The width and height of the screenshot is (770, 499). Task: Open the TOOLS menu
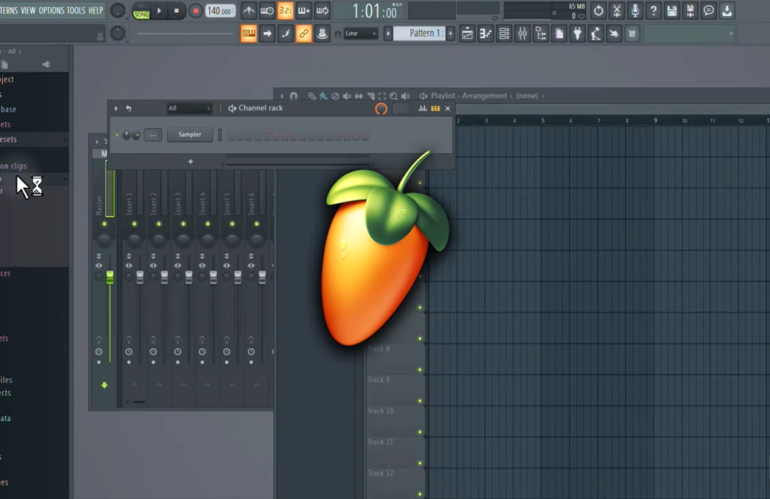[76, 10]
